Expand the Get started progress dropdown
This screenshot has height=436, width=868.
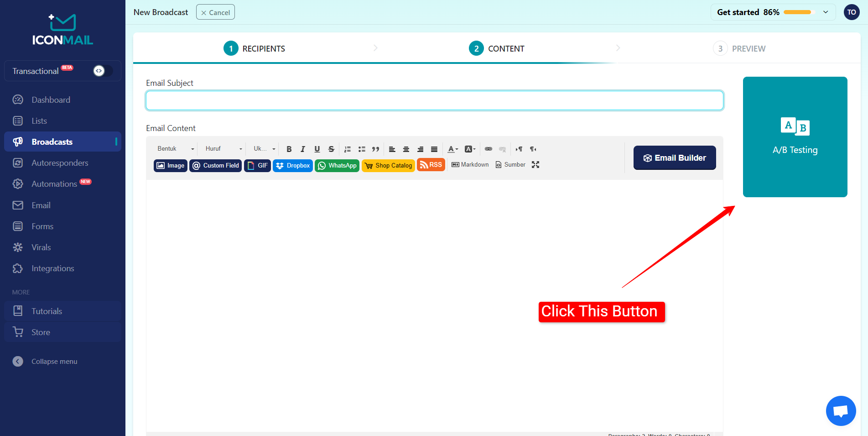tap(825, 12)
